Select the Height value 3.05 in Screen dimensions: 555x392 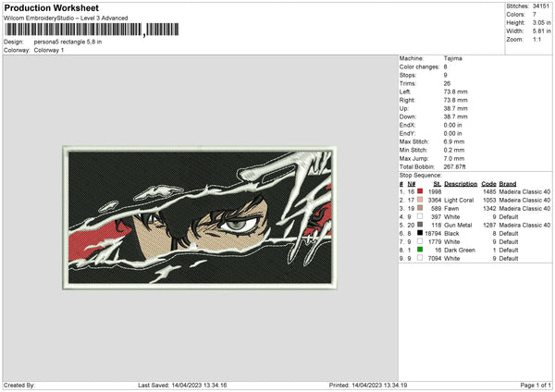tap(541, 22)
